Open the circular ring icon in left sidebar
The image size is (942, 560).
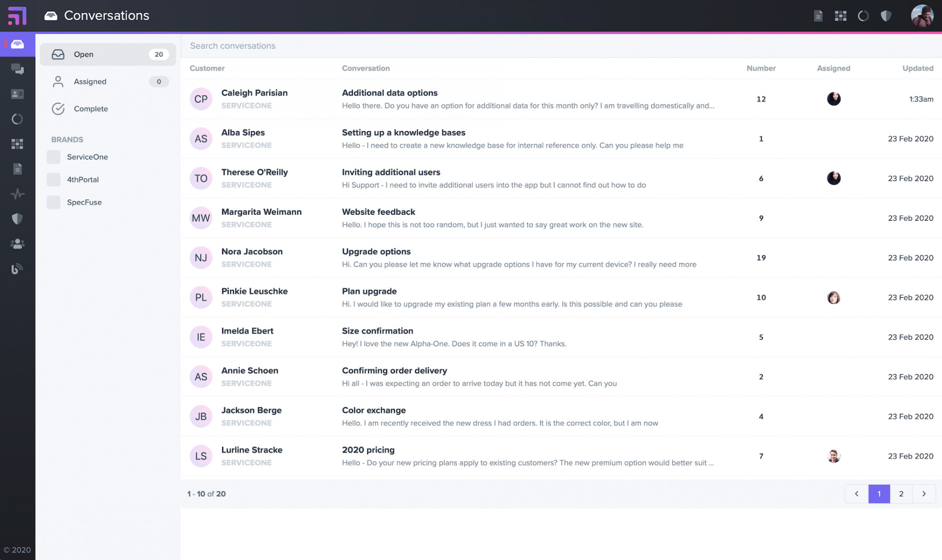pyautogui.click(x=17, y=119)
